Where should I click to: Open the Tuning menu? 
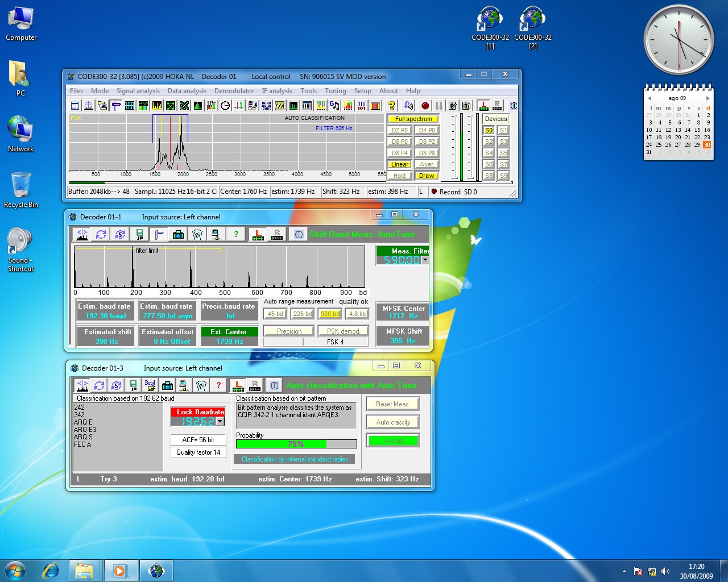coord(336,91)
